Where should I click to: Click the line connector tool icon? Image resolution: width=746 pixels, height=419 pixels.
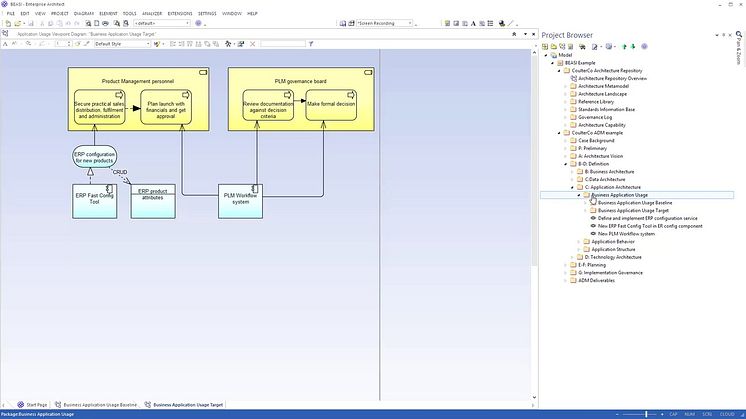pos(510,23)
